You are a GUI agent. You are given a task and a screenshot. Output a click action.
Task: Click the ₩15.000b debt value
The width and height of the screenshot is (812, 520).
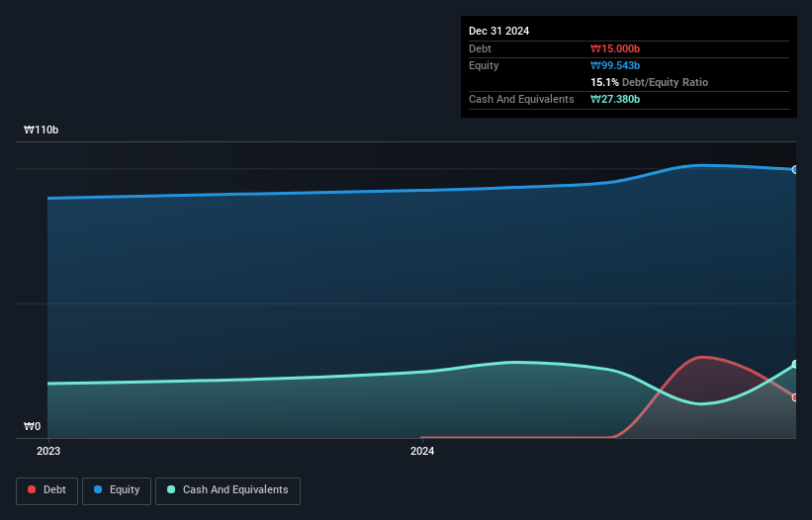pyautogui.click(x=615, y=48)
